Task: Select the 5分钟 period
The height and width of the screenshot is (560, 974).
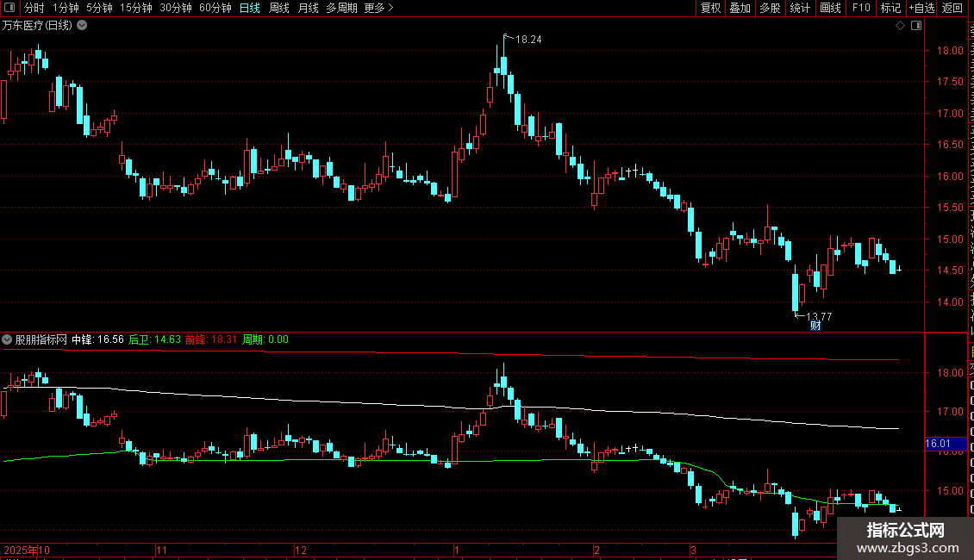Action: click(99, 8)
